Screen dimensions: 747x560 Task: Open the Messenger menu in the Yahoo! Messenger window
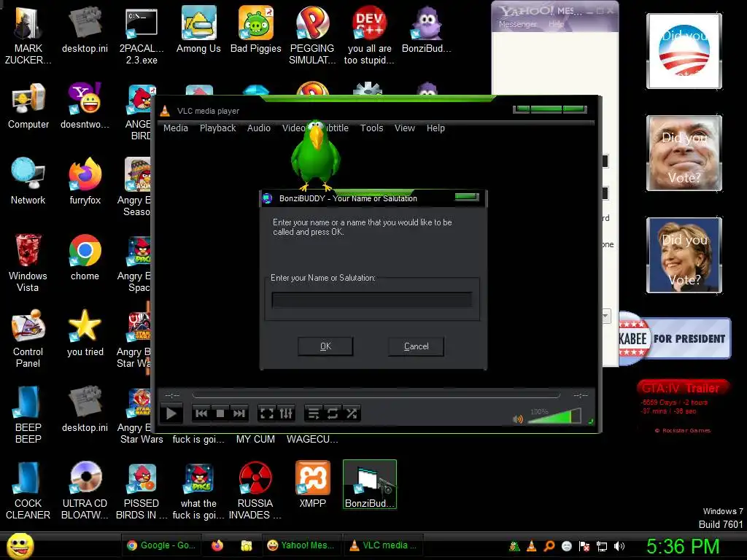point(517,24)
